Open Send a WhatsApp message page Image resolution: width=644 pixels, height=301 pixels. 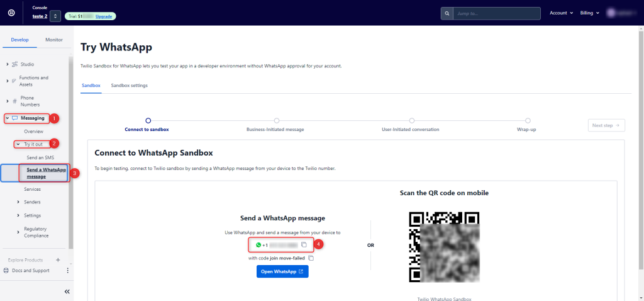pyautogui.click(x=46, y=173)
